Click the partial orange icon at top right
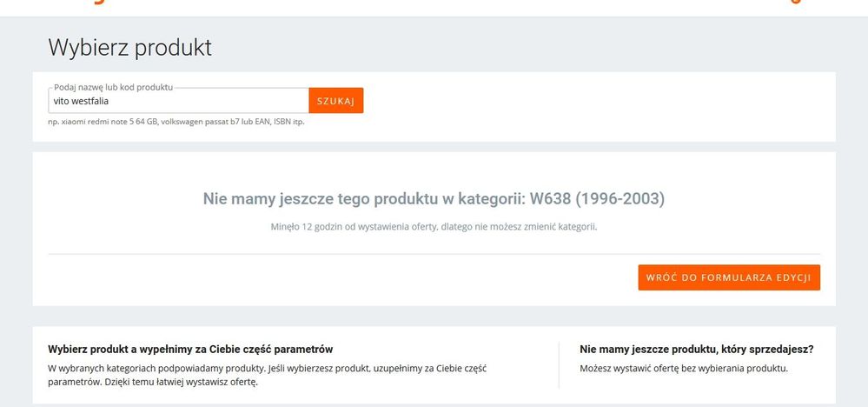This screenshot has height=407, width=868. tap(793, 3)
